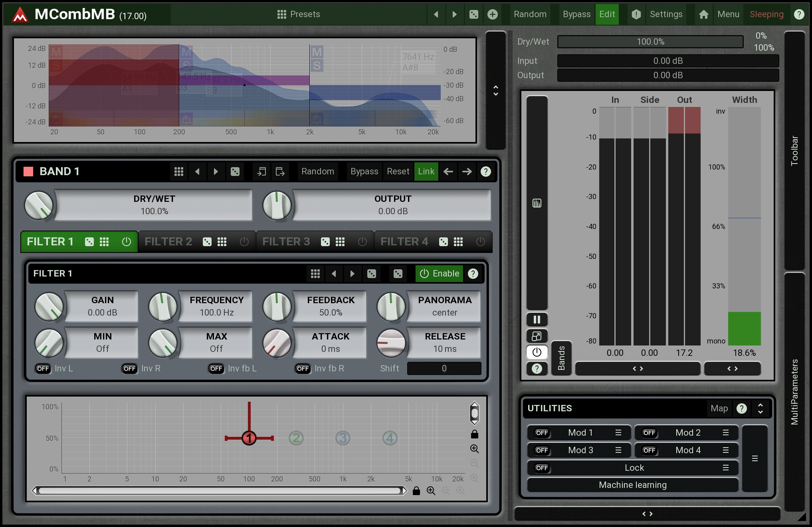Click the vertical lock icon beside filter graph
The width and height of the screenshot is (812, 527).
(x=474, y=434)
